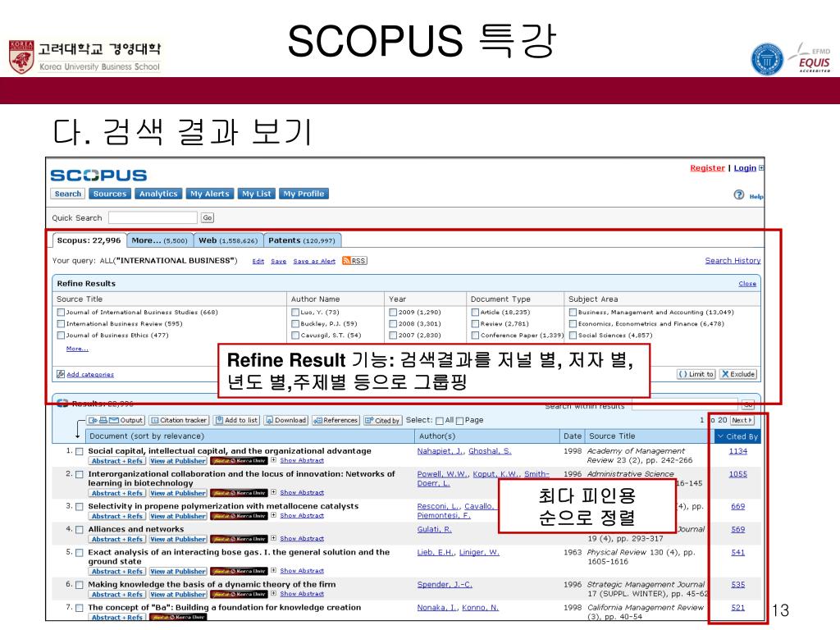
Task: Click the References toolbar button
Action: [x=336, y=421]
